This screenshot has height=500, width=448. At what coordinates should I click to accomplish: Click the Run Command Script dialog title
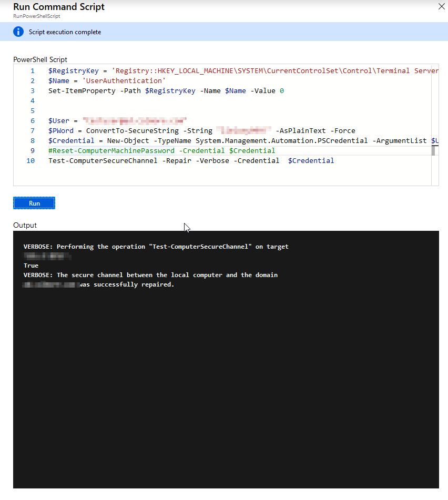pyautogui.click(x=58, y=7)
